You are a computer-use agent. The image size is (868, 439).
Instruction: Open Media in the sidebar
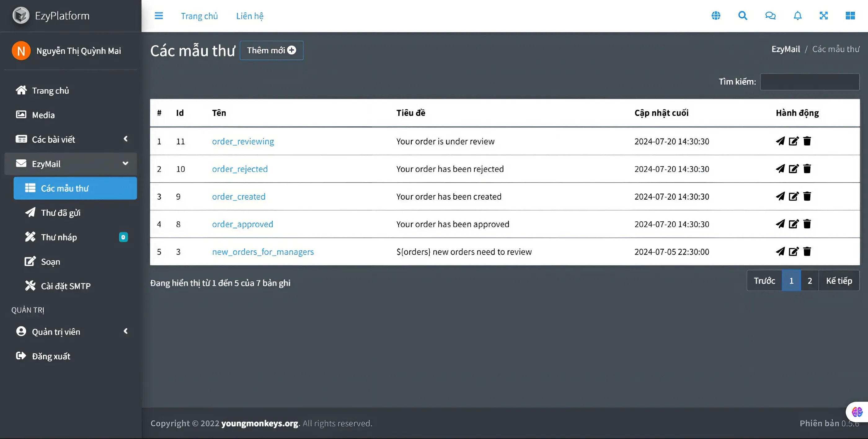[71, 115]
